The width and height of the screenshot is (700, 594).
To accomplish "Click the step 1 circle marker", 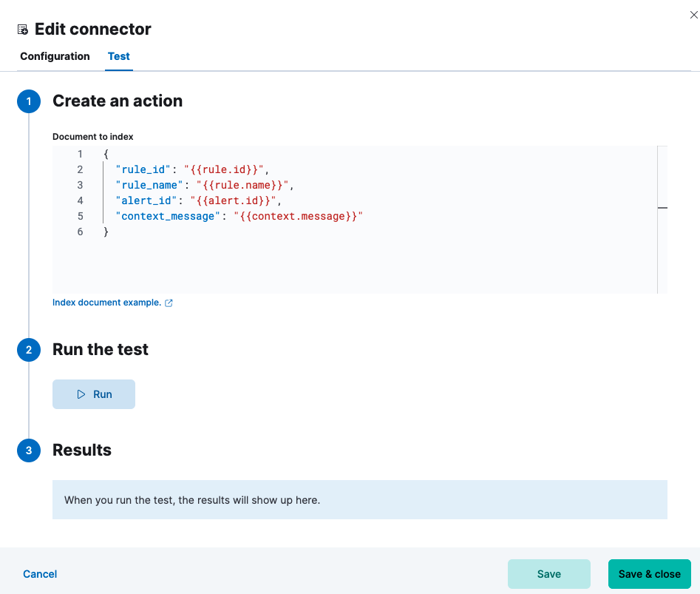I will (29, 101).
